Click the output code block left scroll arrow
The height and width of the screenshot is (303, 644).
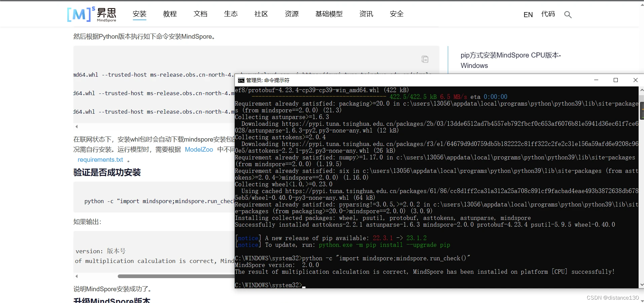(77, 276)
